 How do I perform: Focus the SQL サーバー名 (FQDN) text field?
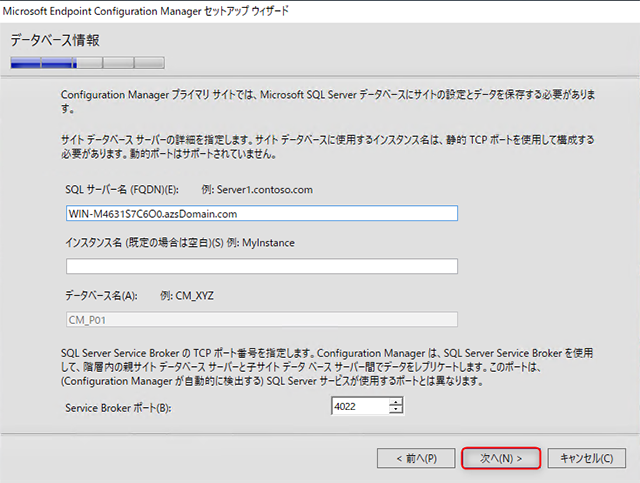pos(261,213)
